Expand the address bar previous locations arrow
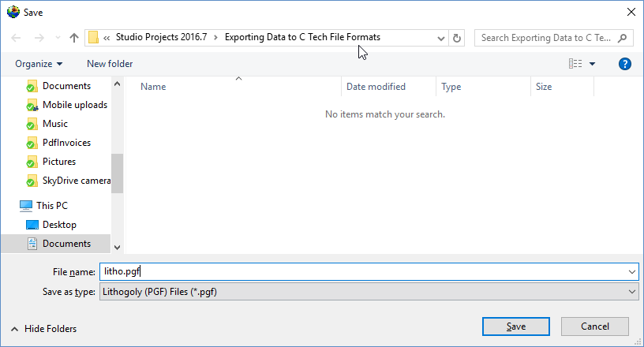The height and width of the screenshot is (347, 644). click(x=441, y=38)
